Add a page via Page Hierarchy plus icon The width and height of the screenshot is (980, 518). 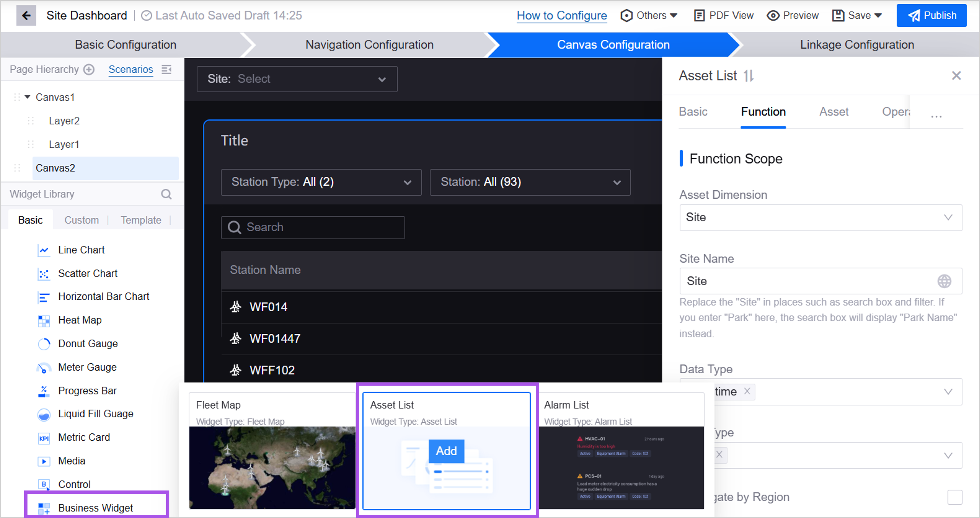89,69
